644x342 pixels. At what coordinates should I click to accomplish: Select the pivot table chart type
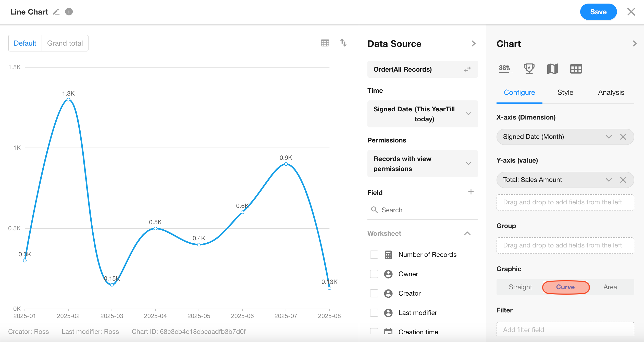tap(576, 69)
